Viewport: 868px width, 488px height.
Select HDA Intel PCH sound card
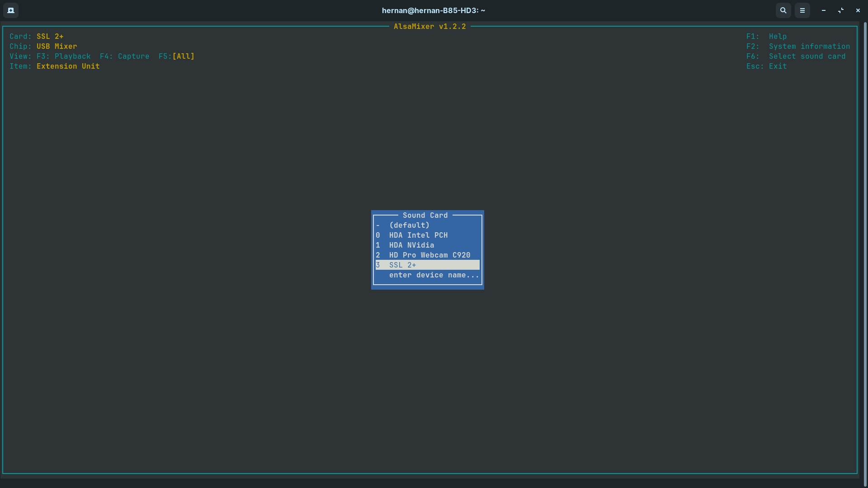[x=428, y=235]
